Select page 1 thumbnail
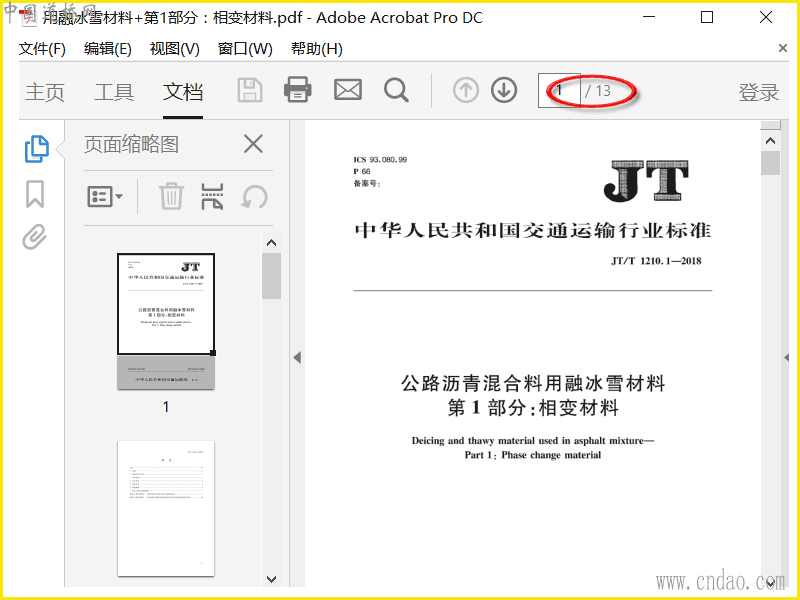 coord(166,321)
